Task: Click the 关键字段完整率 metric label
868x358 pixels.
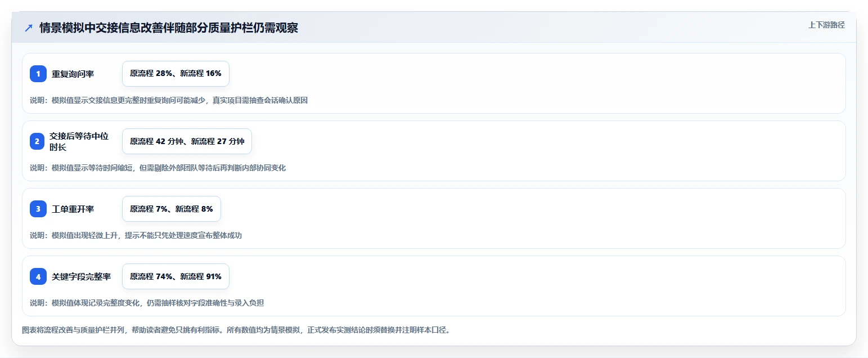Action: (82, 276)
